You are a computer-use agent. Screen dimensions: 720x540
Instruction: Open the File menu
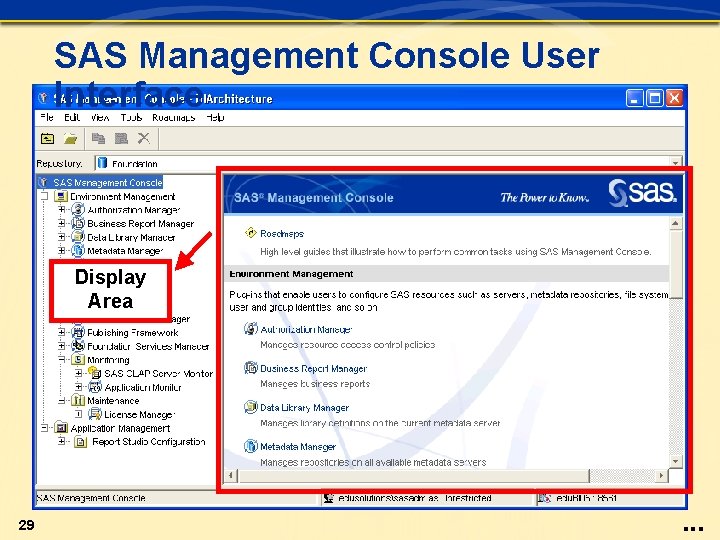(47, 117)
